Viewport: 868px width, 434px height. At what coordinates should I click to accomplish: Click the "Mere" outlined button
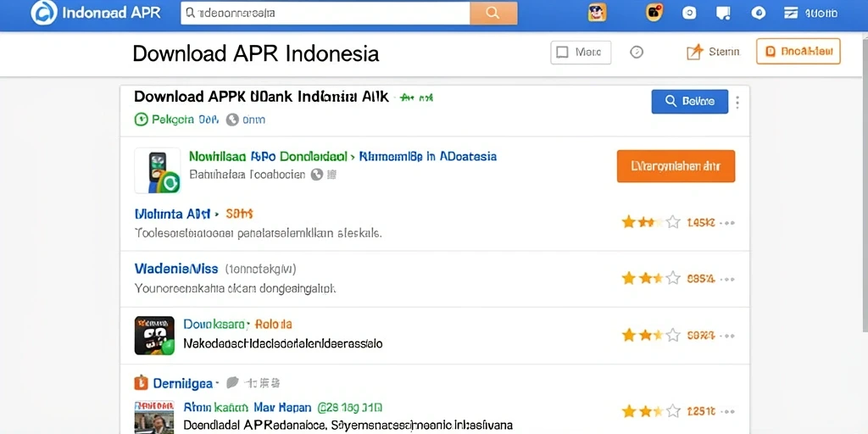click(581, 53)
